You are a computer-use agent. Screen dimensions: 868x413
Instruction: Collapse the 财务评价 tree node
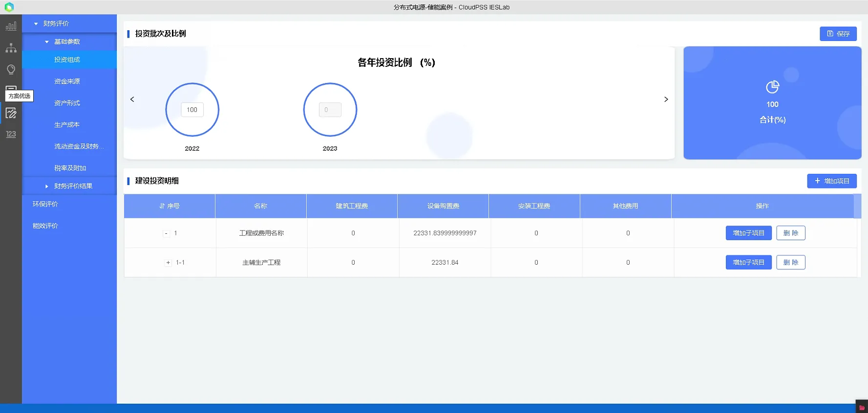pyautogui.click(x=36, y=23)
